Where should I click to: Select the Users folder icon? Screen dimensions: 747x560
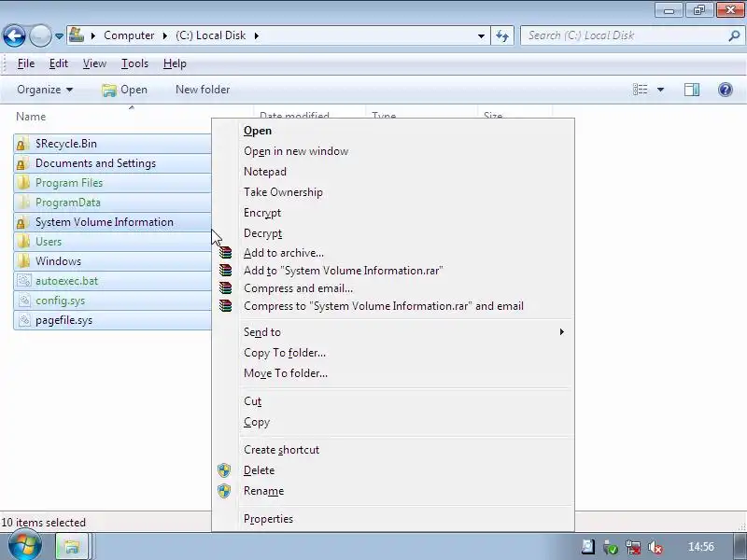pyautogui.click(x=21, y=242)
